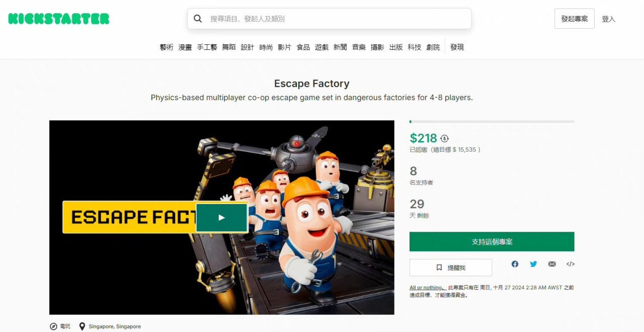Open the 發現 menu item
This screenshot has width=644, height=332.
point(457,47)
